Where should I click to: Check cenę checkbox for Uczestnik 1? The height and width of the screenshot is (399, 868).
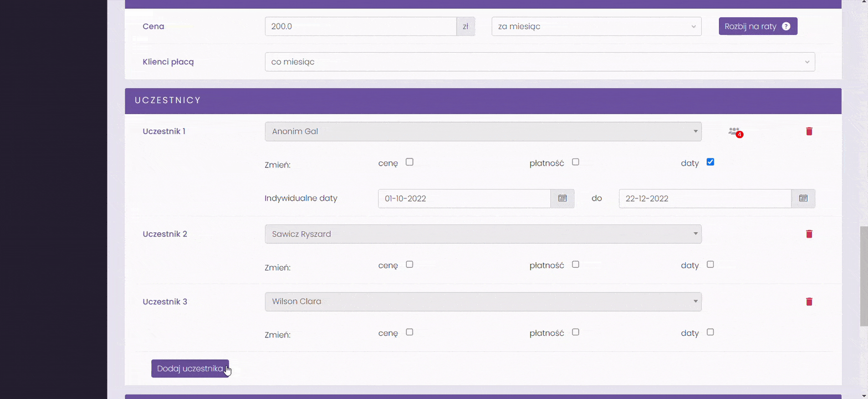pos(410,162)
